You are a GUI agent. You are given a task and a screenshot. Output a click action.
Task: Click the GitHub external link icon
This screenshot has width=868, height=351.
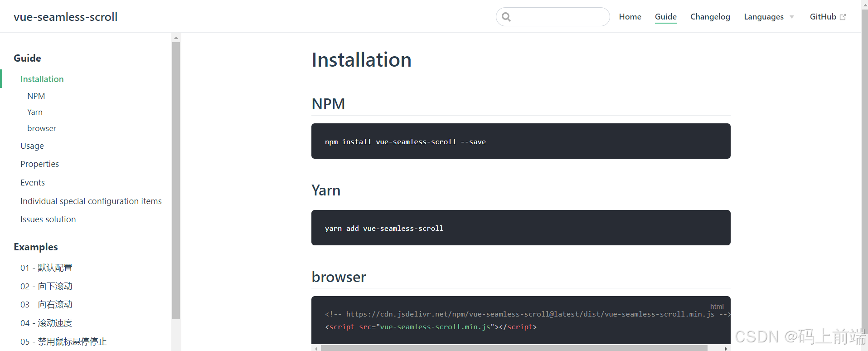pos(843,17)
